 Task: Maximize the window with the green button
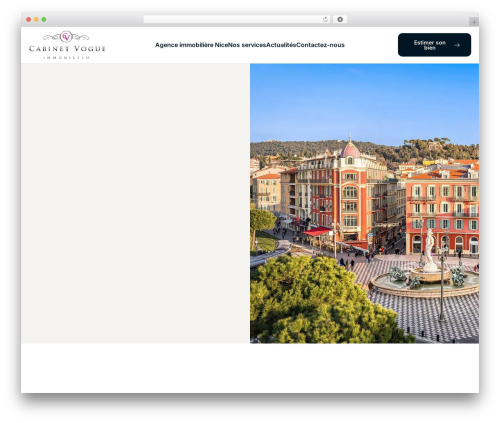click(44, 19)
